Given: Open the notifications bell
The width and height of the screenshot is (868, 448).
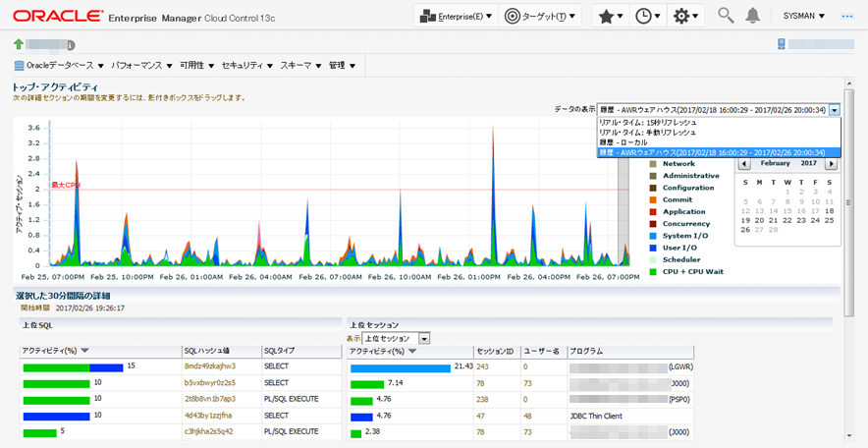Looking at the screenshot, I should coord(753,16).
